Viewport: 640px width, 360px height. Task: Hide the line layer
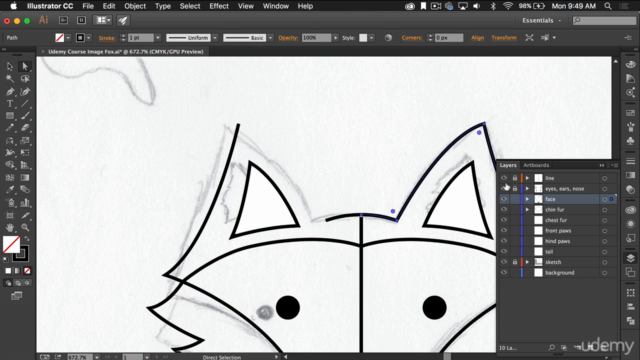pos(504,178)
